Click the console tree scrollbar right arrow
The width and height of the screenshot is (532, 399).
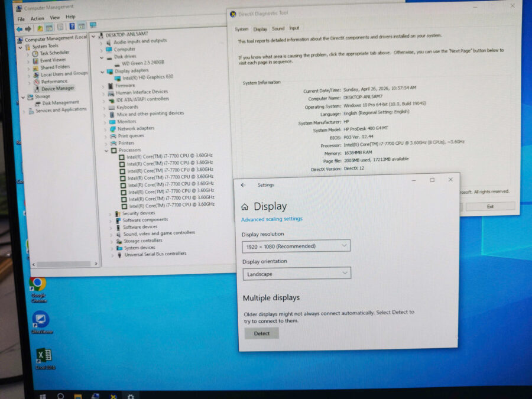click(96, 263)
